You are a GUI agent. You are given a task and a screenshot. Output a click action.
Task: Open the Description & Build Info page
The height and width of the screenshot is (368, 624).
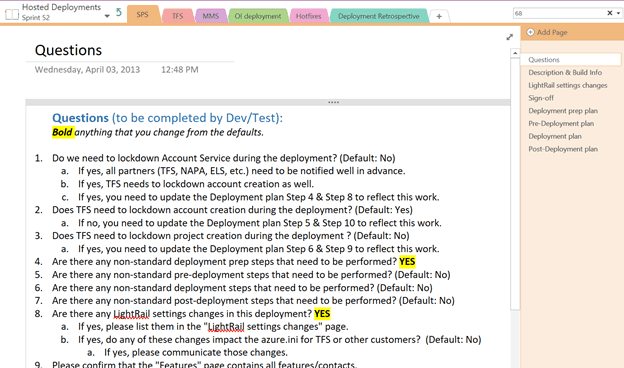point(565,72)
